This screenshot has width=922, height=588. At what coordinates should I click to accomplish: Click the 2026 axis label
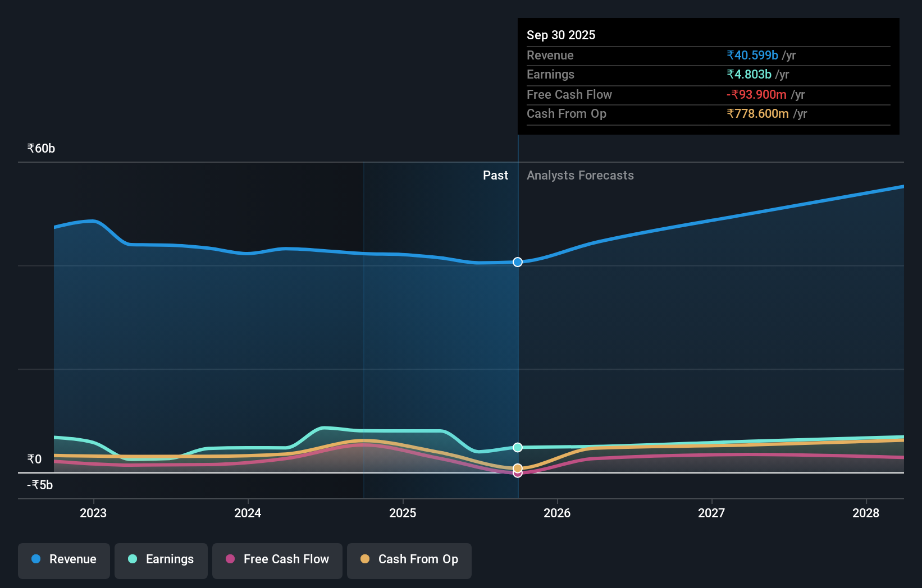[557, 513]
